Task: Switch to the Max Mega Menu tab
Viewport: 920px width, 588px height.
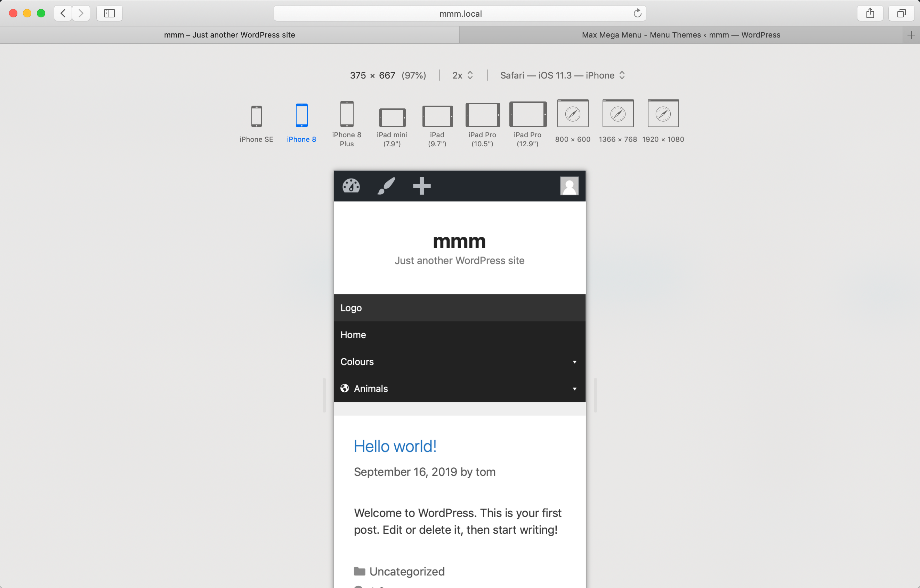Action: point(680,35)
